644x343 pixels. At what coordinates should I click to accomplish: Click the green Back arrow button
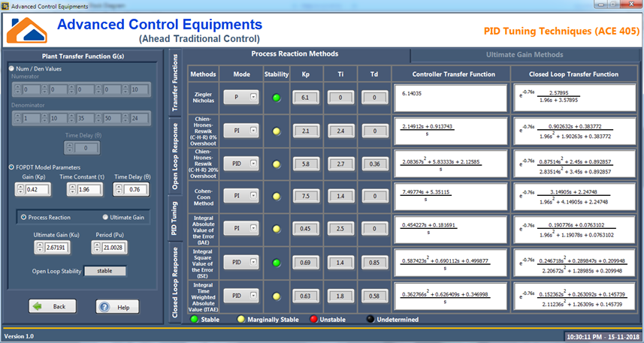point(52,306)
